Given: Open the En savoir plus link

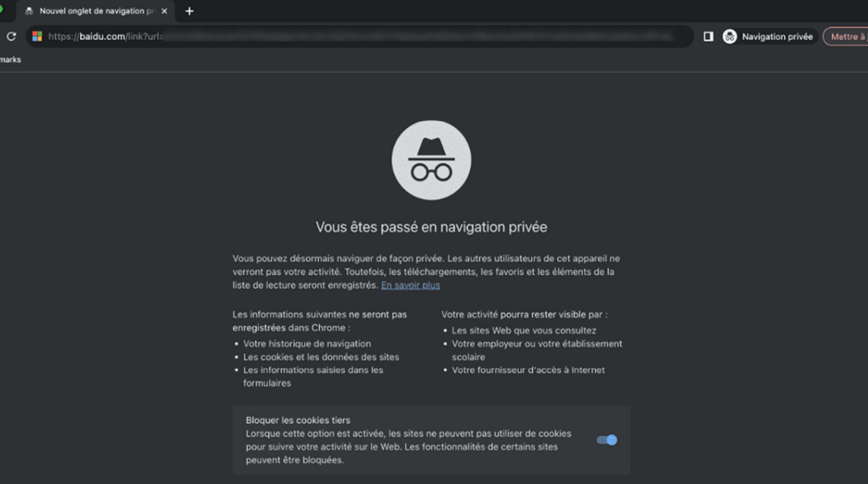Looking at the screenshot, I should click(410, 285).
